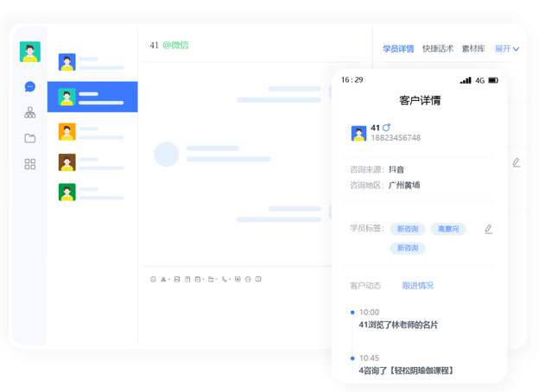
Task: Switch to the 学员详情 tab
Action: 398,49
